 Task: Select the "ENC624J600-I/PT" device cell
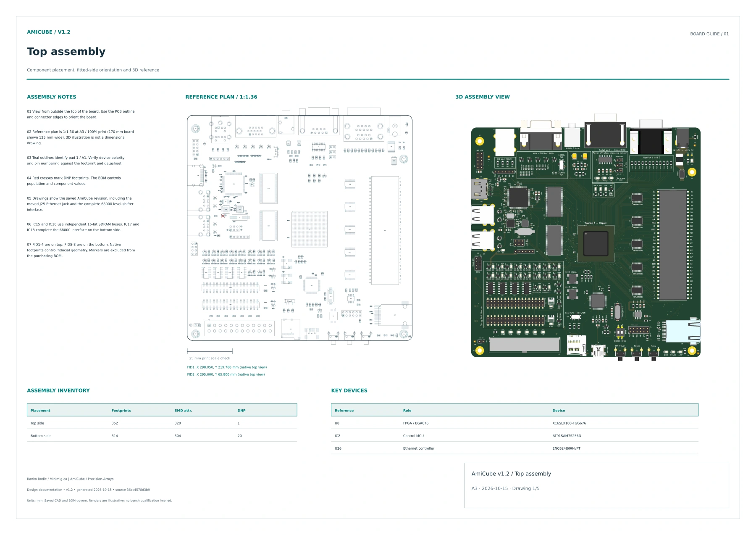(x=566, y=449)
